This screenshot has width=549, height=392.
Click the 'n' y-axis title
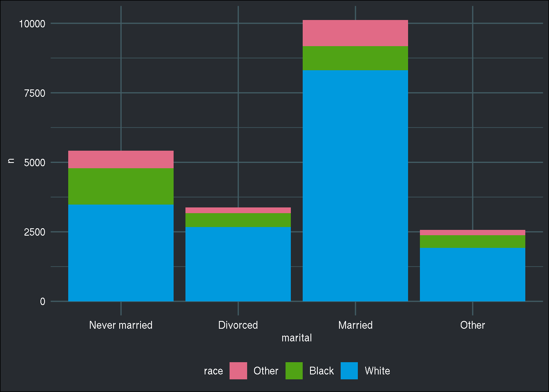pos(11,162)
